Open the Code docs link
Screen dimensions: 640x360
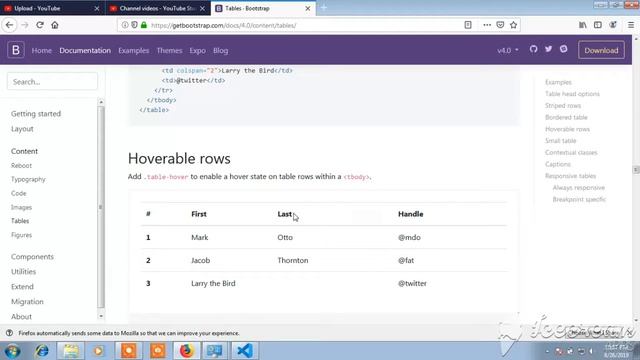point(19,193)
